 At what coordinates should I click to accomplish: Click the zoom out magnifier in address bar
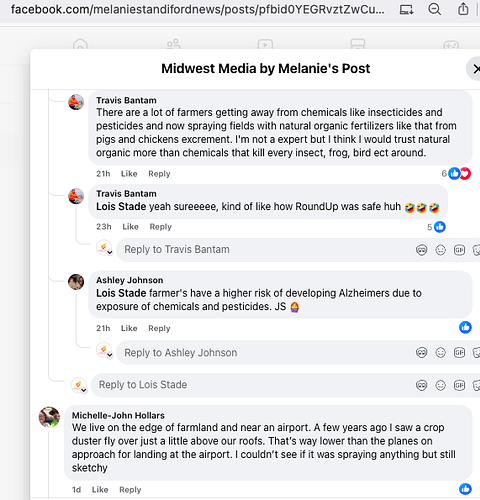[434, 9]
